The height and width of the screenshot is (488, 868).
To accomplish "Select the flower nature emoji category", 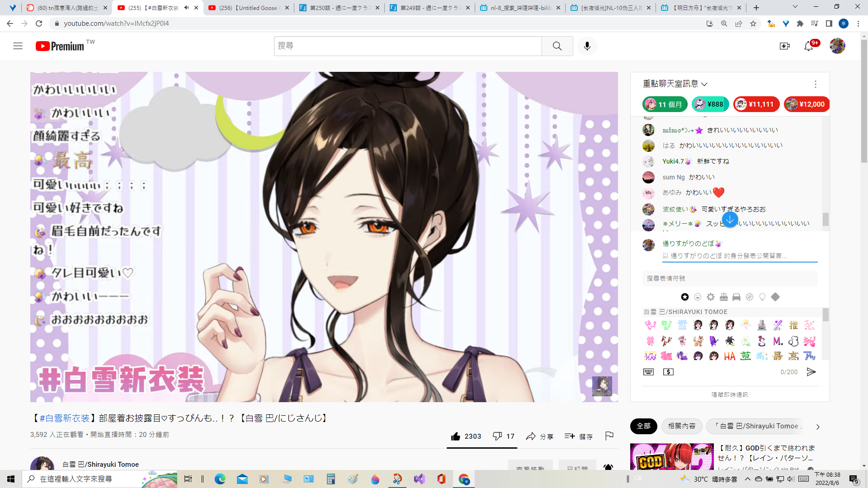I will coord(711,297).
